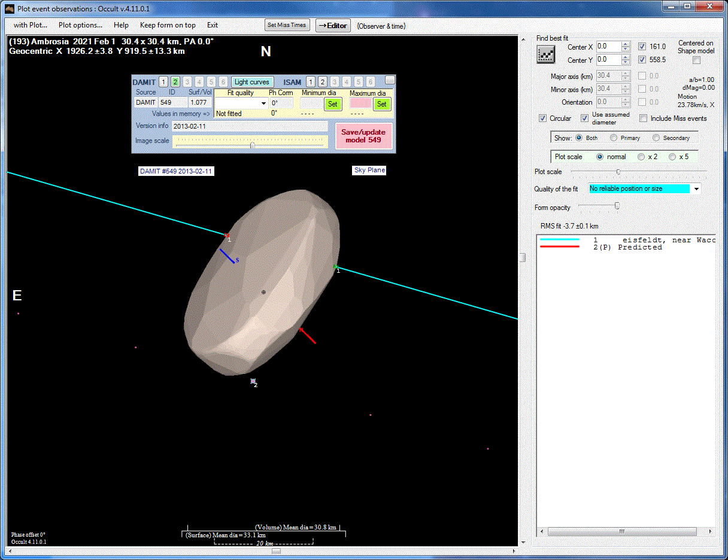Click the RMS fit -3.7 ±0.1 km text
Image resolution: width=728 pixels, height=560 pixels.
[569, 226]
